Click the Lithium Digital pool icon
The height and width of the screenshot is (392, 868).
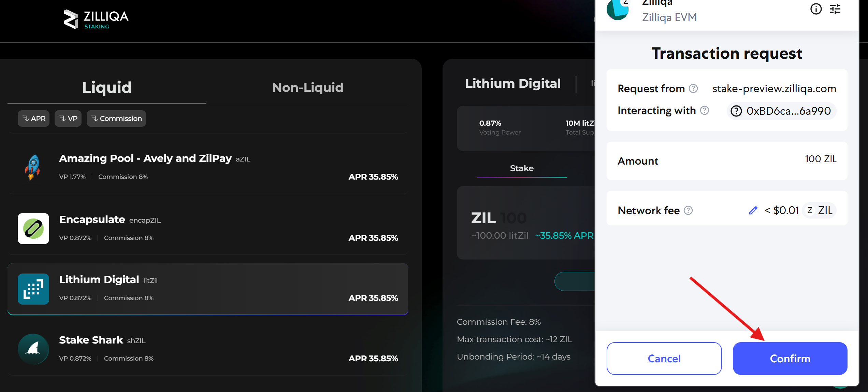click(x=33, y=289)
